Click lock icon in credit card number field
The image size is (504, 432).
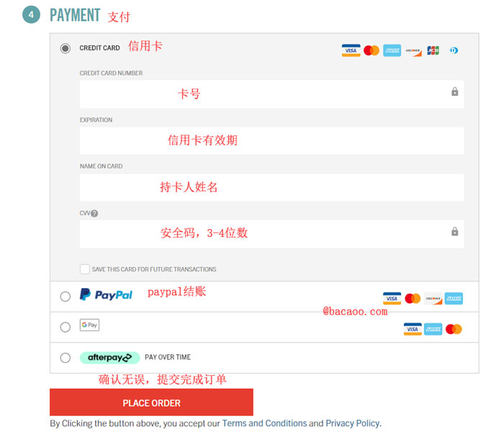(x=454, y=91)
